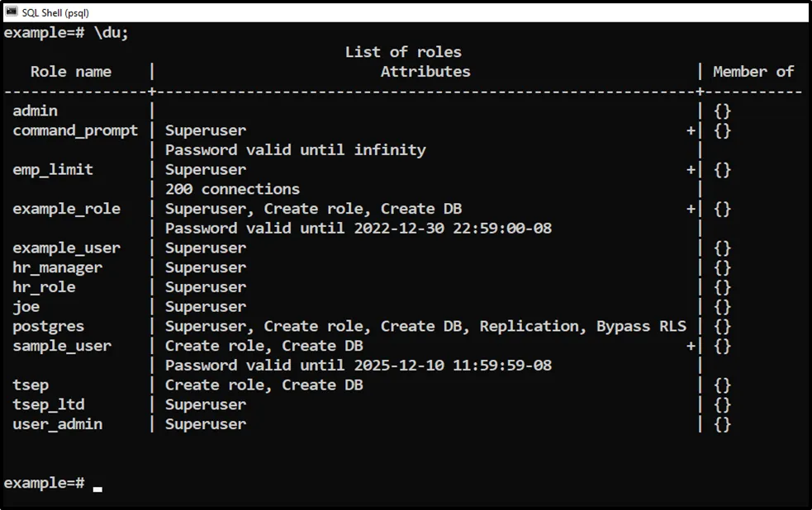Click the 2022-12-30 password expiry line

[359, 229]
